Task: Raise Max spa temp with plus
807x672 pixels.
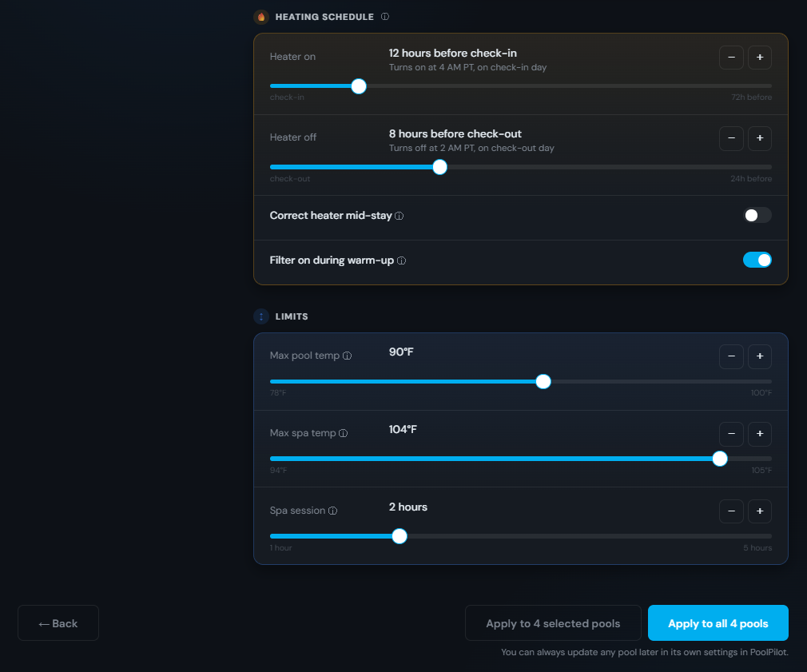Action: 760,434
